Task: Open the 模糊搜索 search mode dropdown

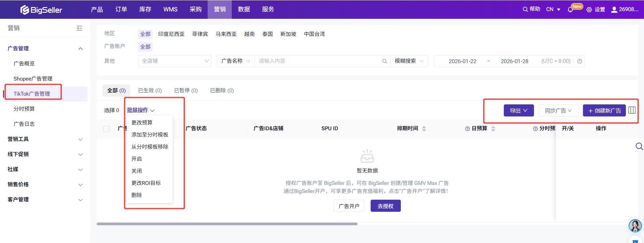Action: [409, 61]
